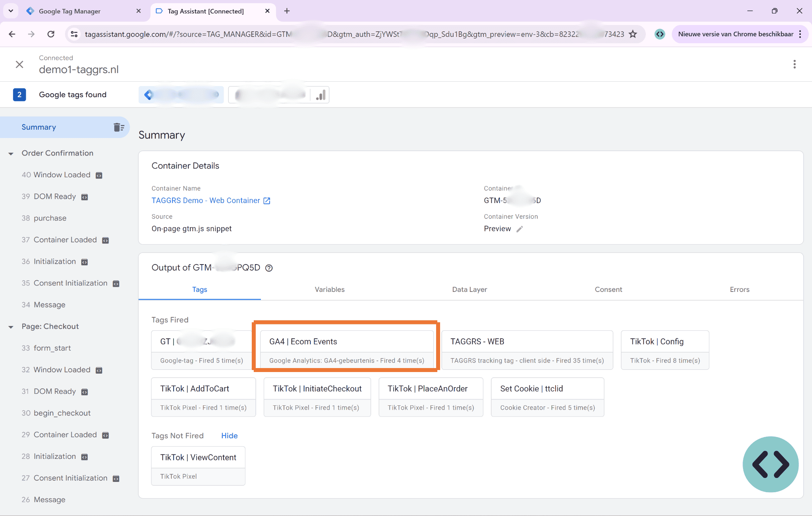Viewport: 812px width, 516px height.
Task: Collapse the Page: Checkout event group
Action: click(x=11, y=327)
